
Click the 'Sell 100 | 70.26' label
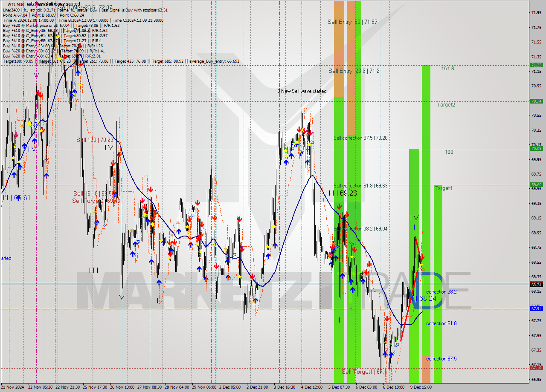pos(95,140)
